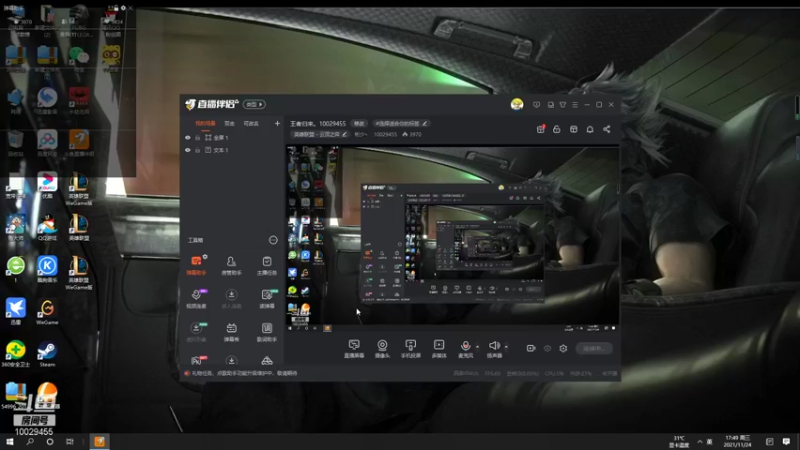The image size is (800, 450).
Task: Add a new scene with plus button
Action: pos(277,123)
